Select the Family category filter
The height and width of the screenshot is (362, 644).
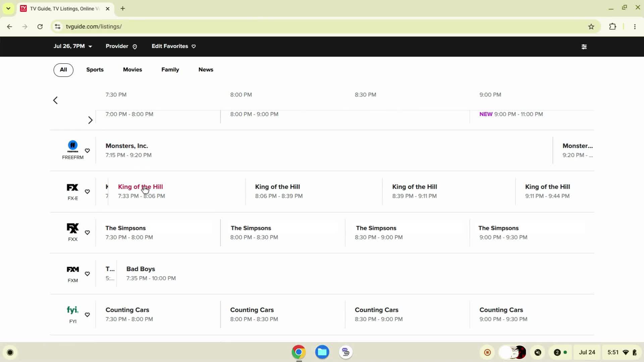coord(170,70)
